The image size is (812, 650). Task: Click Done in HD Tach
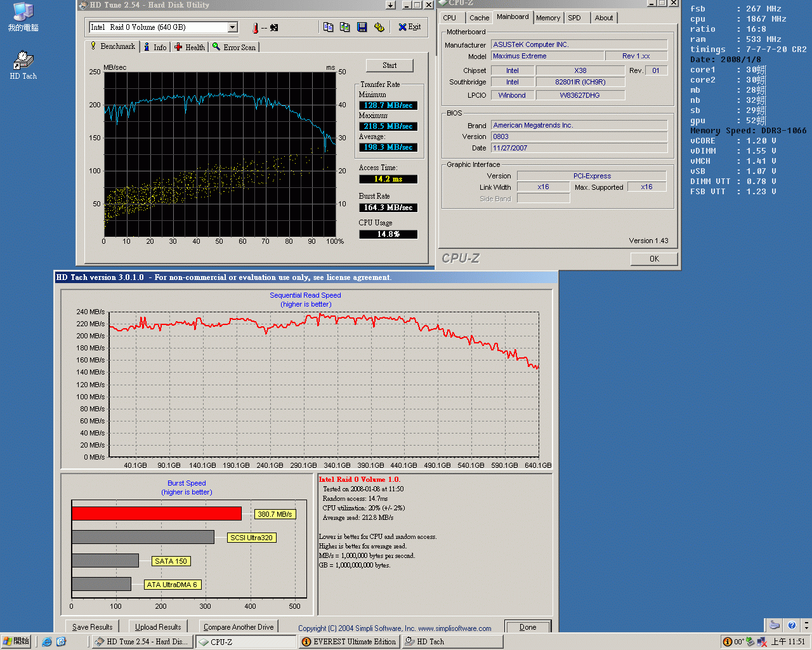(x=528, y=627)
